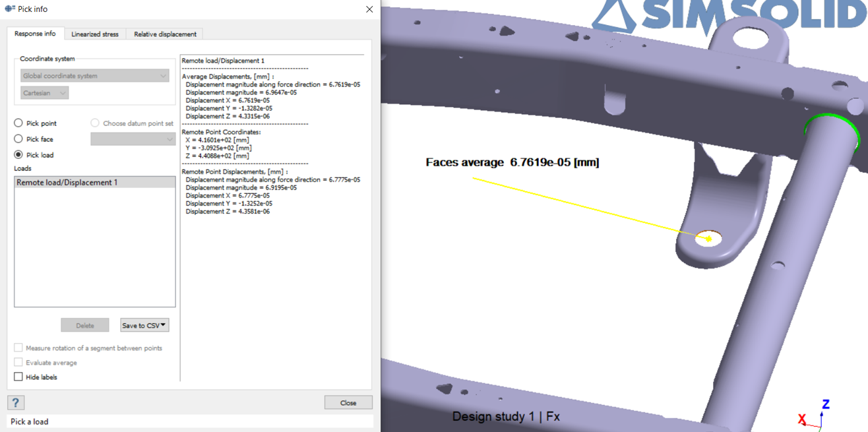
Task: Open the Global coordinate system dropdown
Action: (94, 76)
